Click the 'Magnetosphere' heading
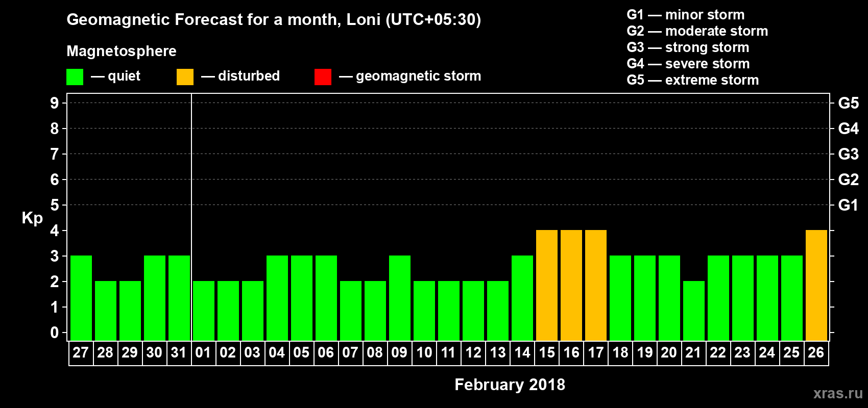Screen dimensions: 868x408 pos(122,51)
